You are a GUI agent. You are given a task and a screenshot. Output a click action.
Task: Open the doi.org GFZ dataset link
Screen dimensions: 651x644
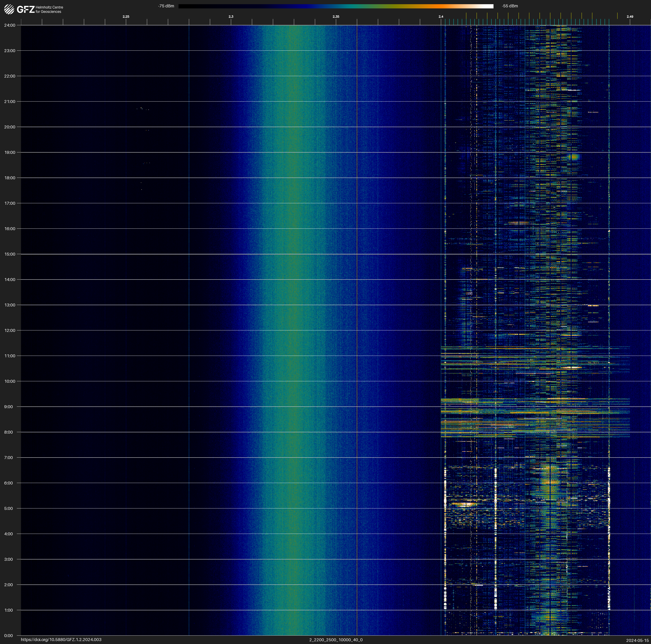click(x=61, y=640)
